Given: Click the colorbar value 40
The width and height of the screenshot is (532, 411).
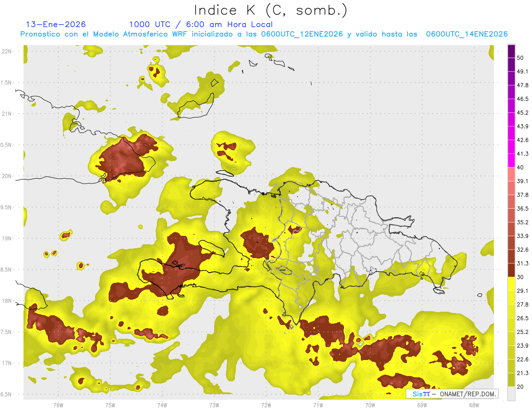Looking at the screenshot, I should (520, 168).
